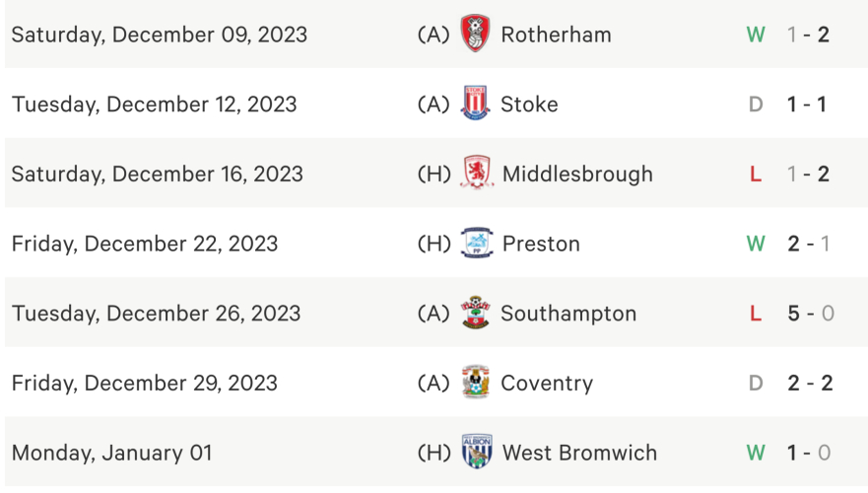
Task: View the 5 - 0 Southampton match score
Action: click(x=810, y=314)
